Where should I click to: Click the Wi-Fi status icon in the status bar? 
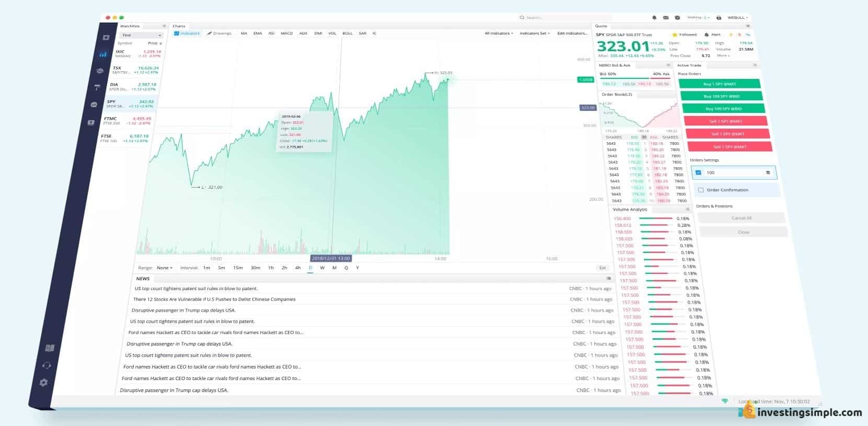(725, 401)
